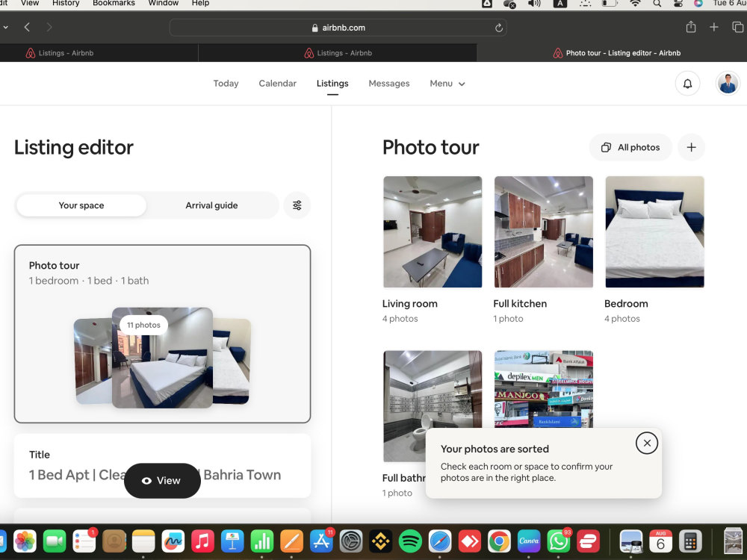Launch Canva from the Dock
This screenshot has height=560, width=747.
pos(529,541)
